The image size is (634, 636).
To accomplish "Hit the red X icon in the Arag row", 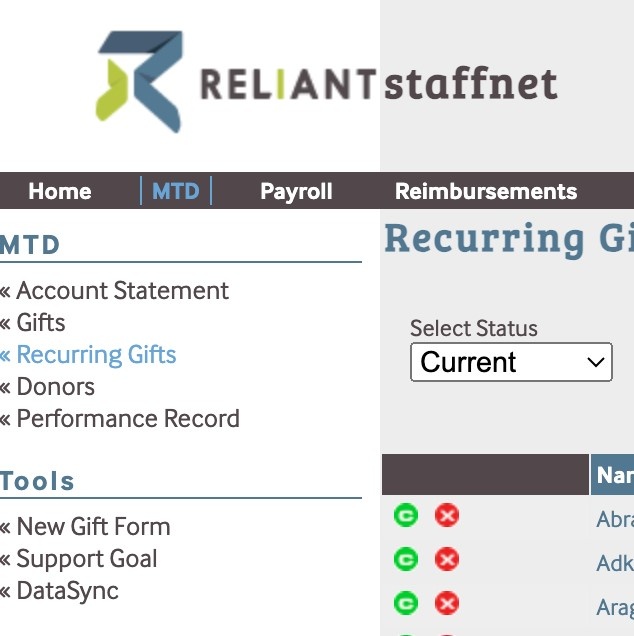I will point(447,603).
